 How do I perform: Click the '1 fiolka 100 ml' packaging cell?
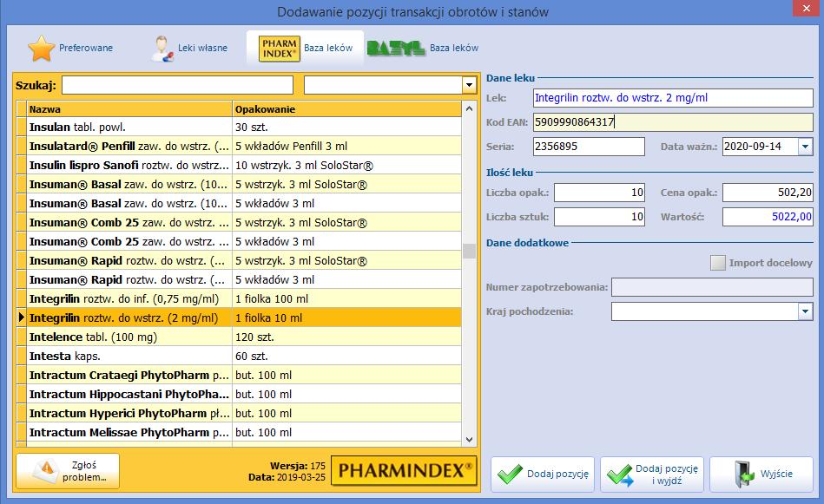(x=346, y=298)
